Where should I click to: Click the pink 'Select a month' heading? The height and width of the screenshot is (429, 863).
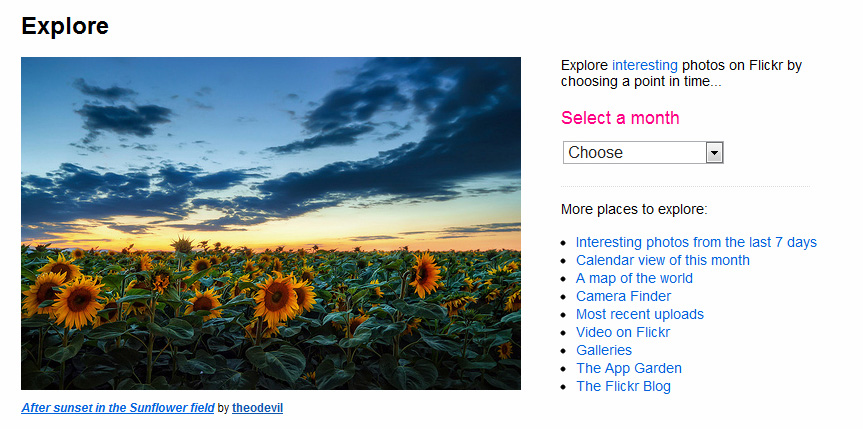pyautogui.click(x=620, y=118)
